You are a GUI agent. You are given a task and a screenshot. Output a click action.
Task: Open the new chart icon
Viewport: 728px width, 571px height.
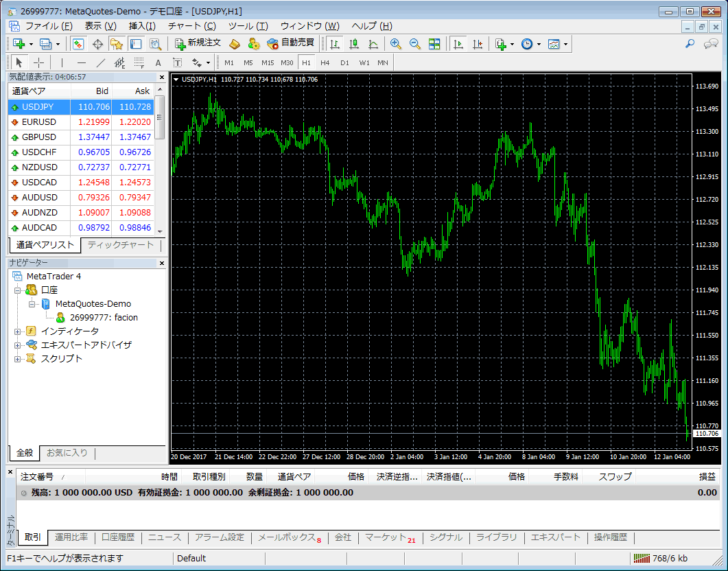19,44
